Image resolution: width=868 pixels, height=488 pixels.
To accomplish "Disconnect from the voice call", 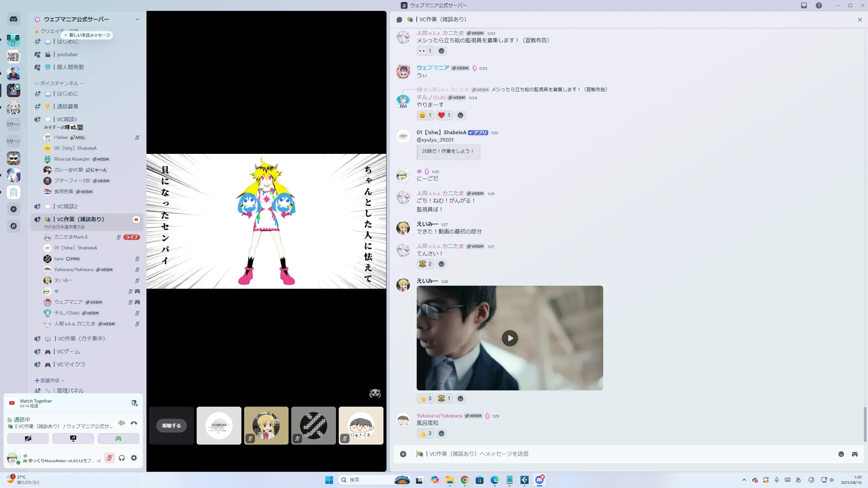I will click(134, 423).
